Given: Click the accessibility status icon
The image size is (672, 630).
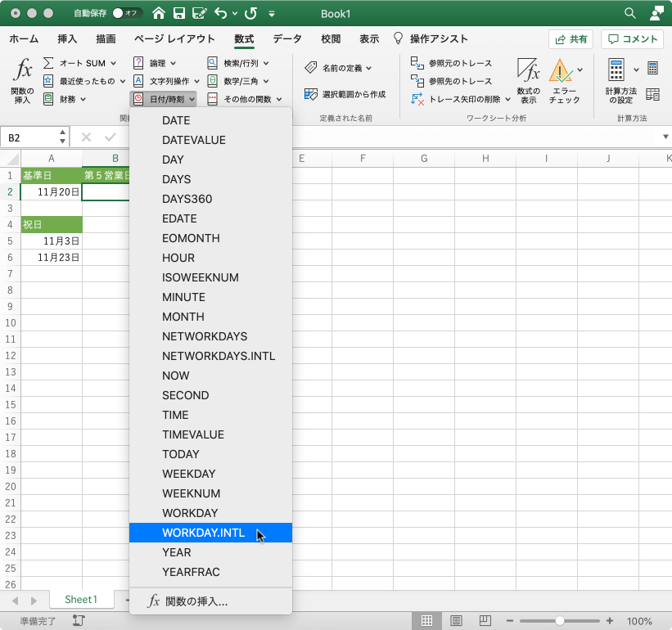Looking at the screenshot, I should [x=79, y=620].
